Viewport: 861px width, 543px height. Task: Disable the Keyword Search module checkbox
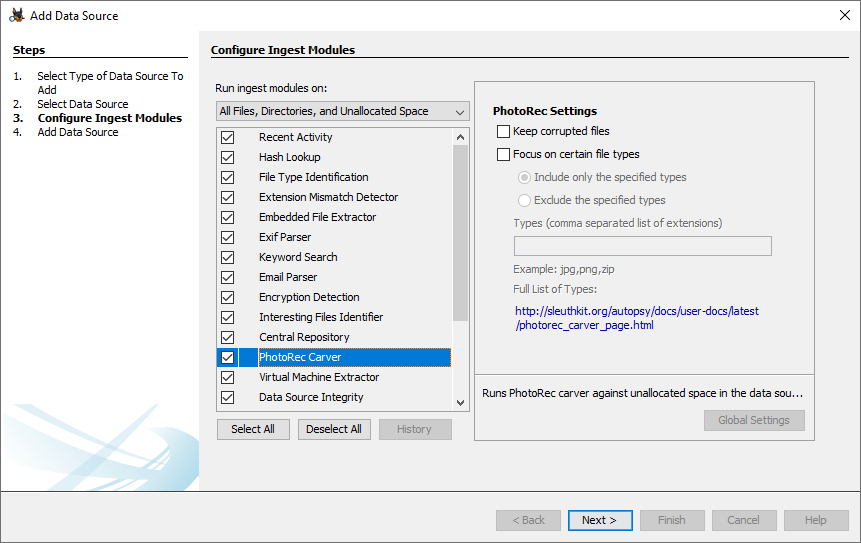227,257
